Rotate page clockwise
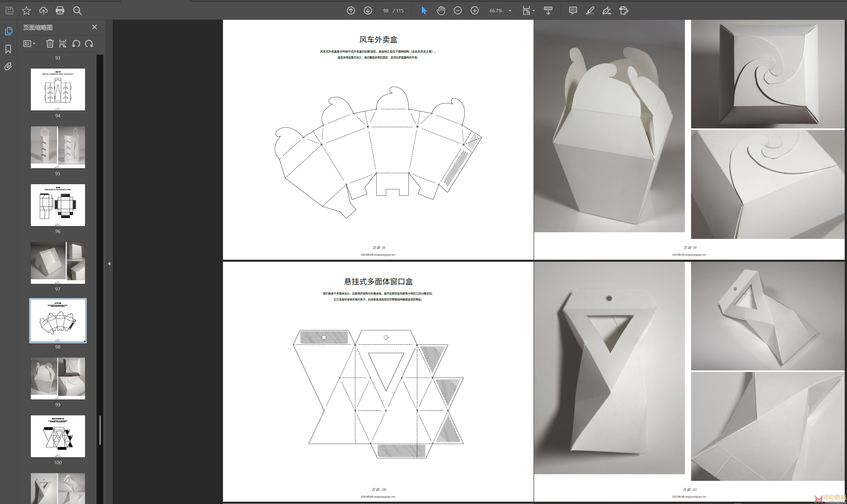 pos(89,43)
